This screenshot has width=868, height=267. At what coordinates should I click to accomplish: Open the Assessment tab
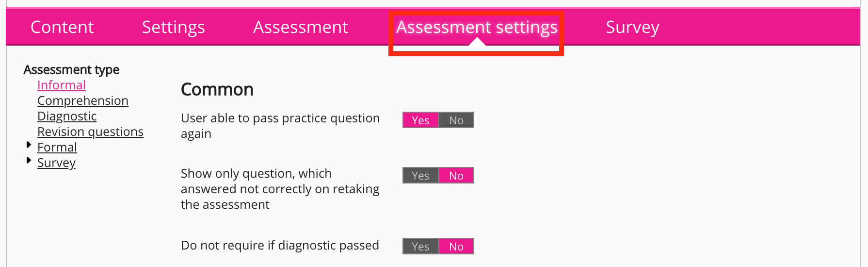tap(300, 27)
